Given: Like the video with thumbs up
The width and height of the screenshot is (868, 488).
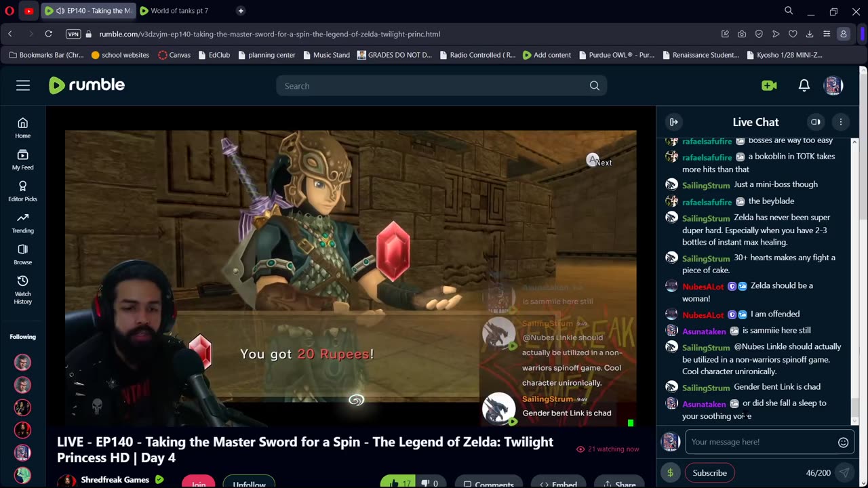Looking at the screenshot, I should pyautogui.click(x=398, y=483).
